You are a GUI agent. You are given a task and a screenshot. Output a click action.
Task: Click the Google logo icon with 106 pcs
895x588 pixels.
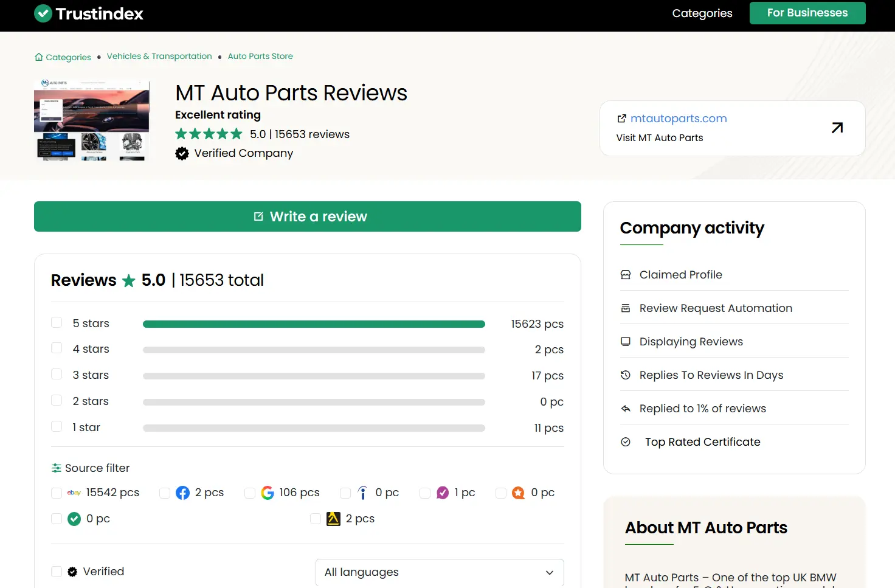pyautogui.click(x=268, y=493)
